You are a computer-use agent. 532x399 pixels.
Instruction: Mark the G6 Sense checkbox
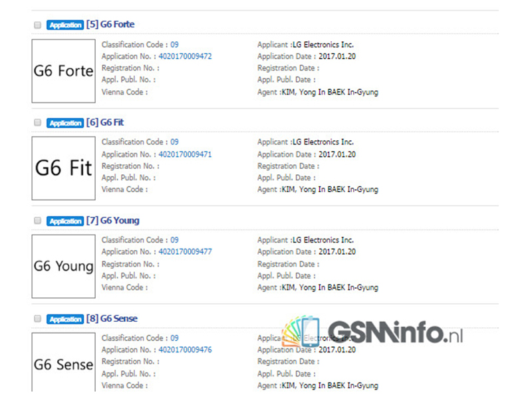click(x=37, y=319)
